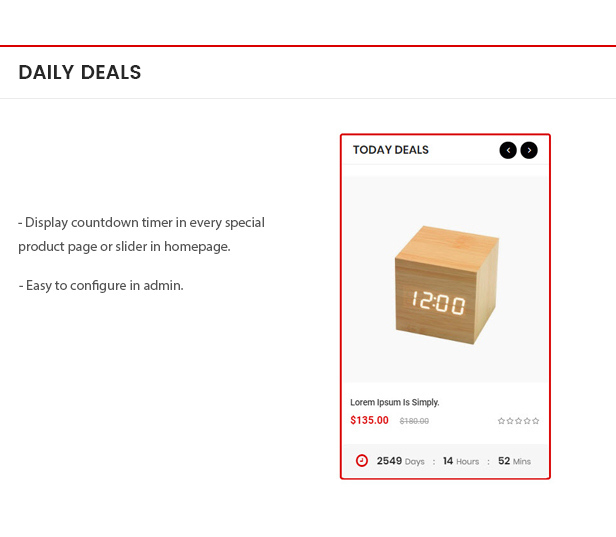Image resolution: width=616 pixels, height=537 pixels.
Task: Click the $135.00 sale price
Action: tap(369, 420)
